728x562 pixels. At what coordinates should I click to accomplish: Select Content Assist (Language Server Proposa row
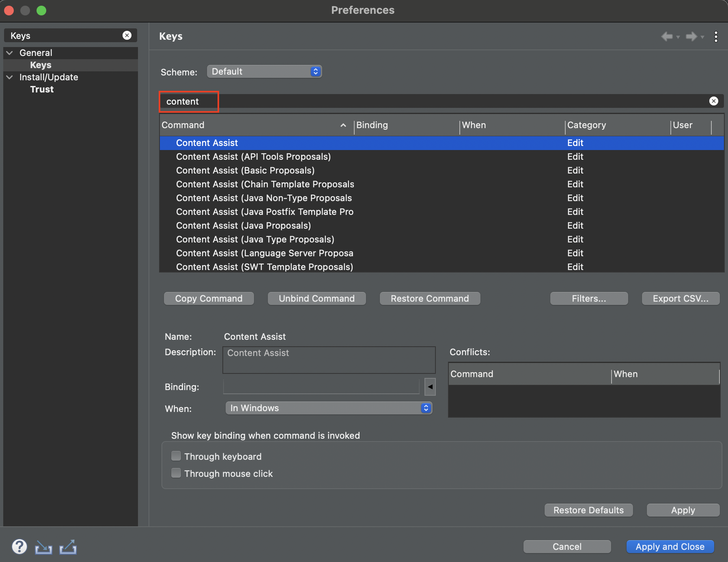point(442,253)
